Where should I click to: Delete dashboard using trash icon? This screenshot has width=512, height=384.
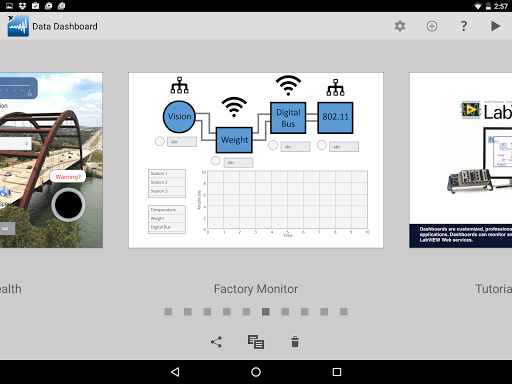click(x=295, y=342)
